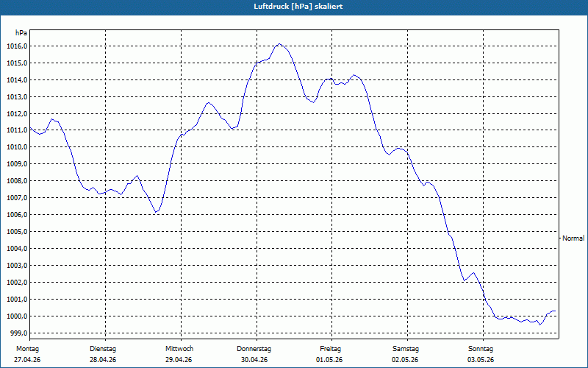This screenshot has width=588, height=368.
Task: Click the 1004,0 axis label
Action: (17, 249)
